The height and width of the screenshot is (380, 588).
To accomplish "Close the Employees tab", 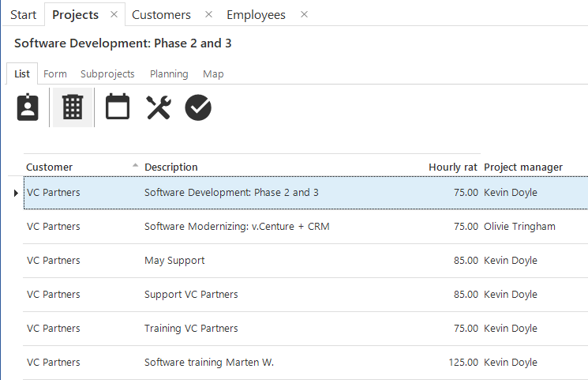I will tap(304, 15).
